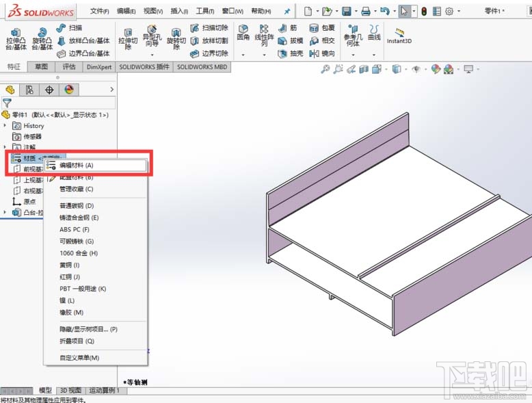Open dropdown under Reference Geometry tool

tap(353, 54)
